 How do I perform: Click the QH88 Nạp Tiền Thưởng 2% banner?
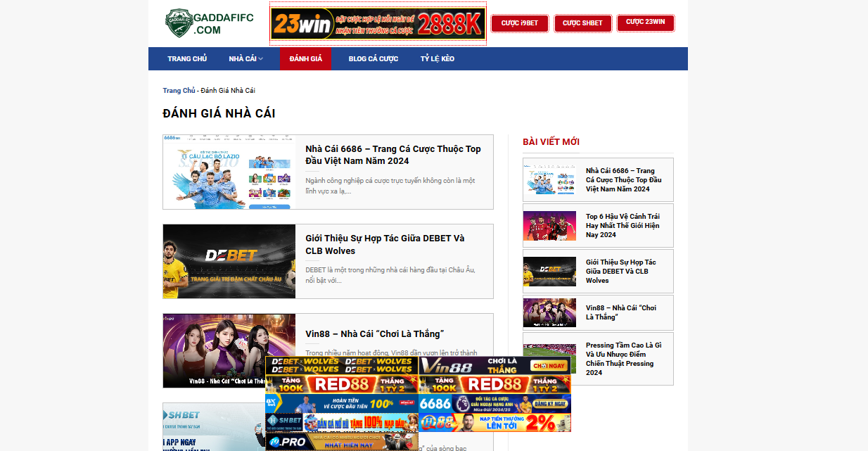494,422
